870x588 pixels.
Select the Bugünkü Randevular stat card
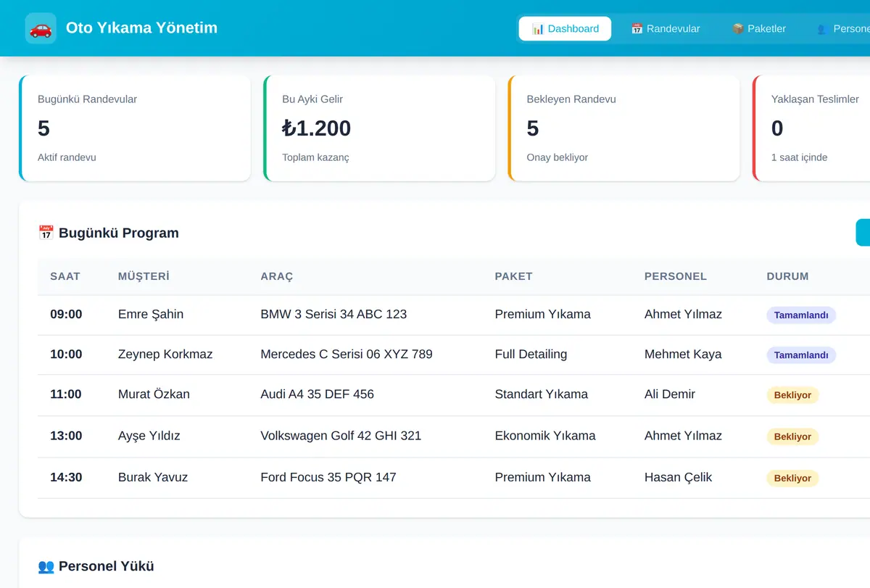click(135, 128)
